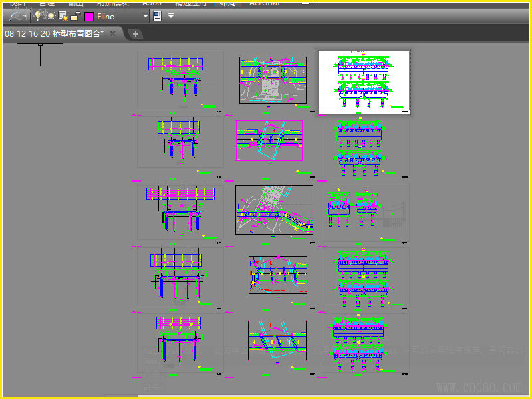Select the bottom-row middle skewed plan sheet
Screen dimensions: 532x399
(x=277, y=340)
